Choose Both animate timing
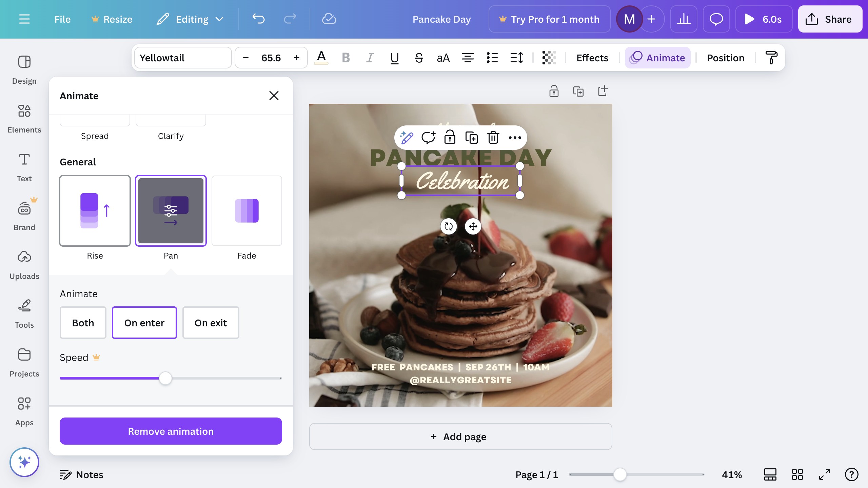The height and width of the screenshot is (488, 868). (83, 323)
